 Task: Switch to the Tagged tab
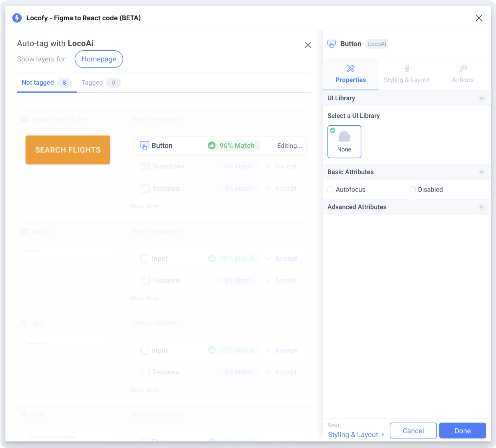[92, 83]
